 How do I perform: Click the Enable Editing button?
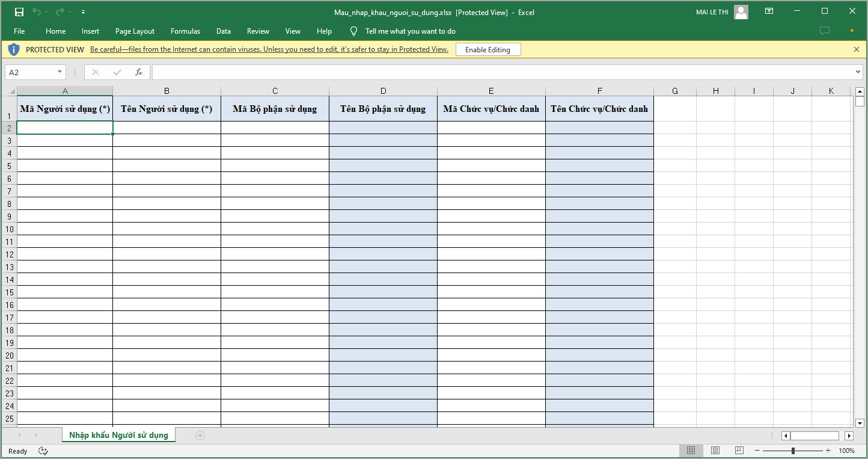point(488,50)
